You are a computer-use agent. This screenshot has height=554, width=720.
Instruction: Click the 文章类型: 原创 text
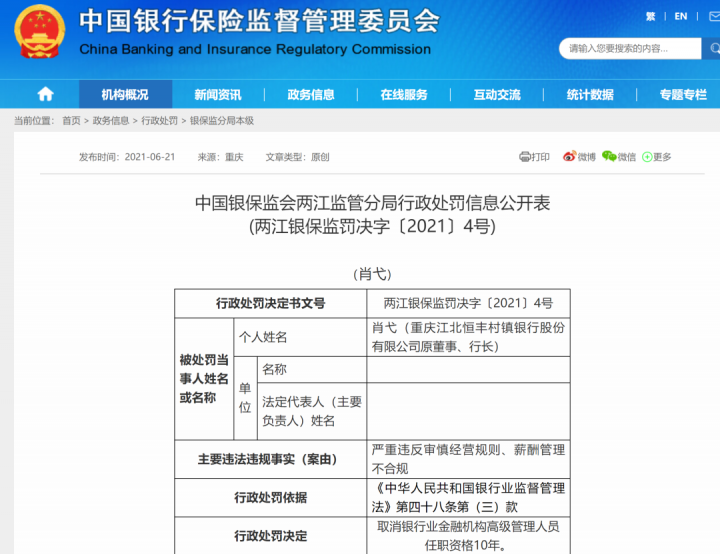coord(298,157)
